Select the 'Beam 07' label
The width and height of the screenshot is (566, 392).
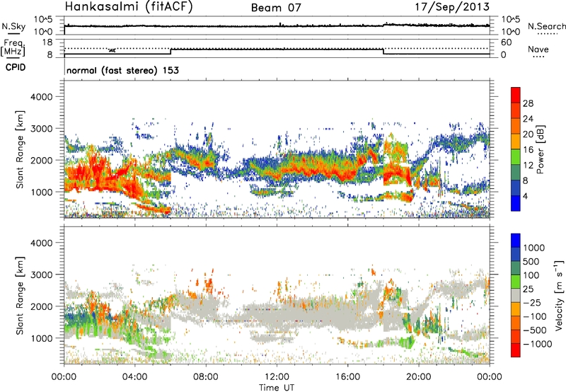coord(276,8)
